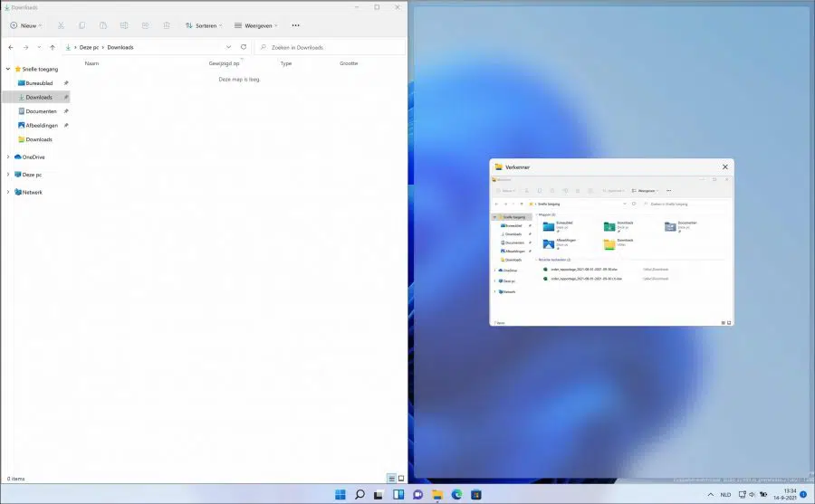Go forward with the right arrow button
The image size is (815, 504).
point(25,47)
